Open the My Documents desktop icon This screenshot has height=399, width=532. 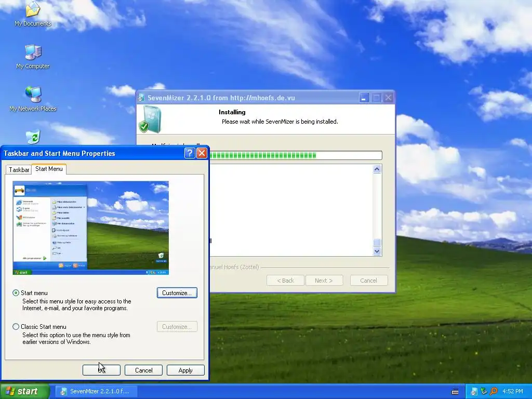pyautogui.click(x=33, y=14)
